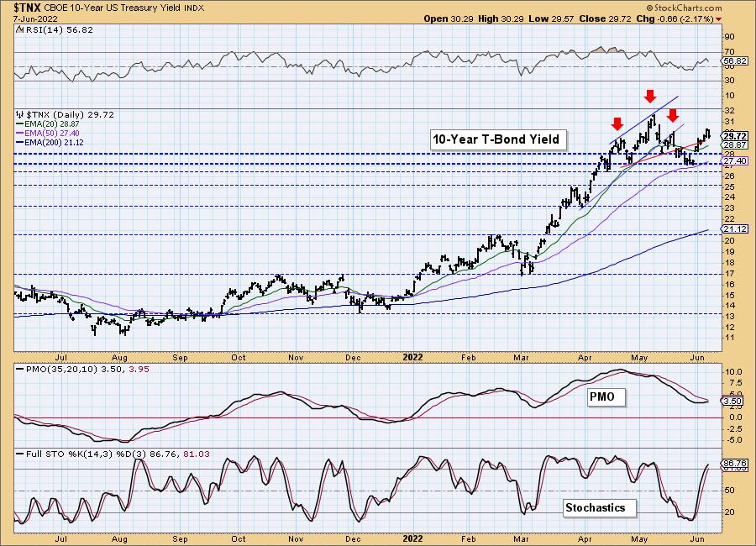This screenshot has height=546, width=756.
Task: Click the 28.87 EMA axis tag
Action: (735, 144)
